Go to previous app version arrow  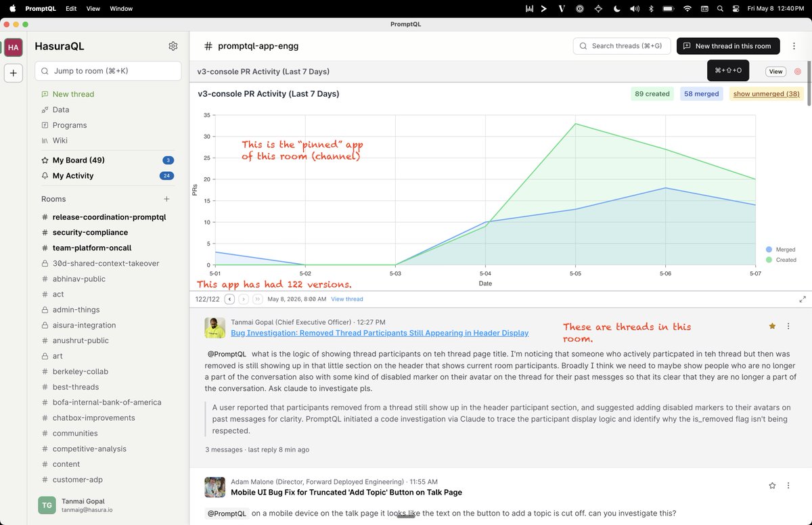[229, 299]
